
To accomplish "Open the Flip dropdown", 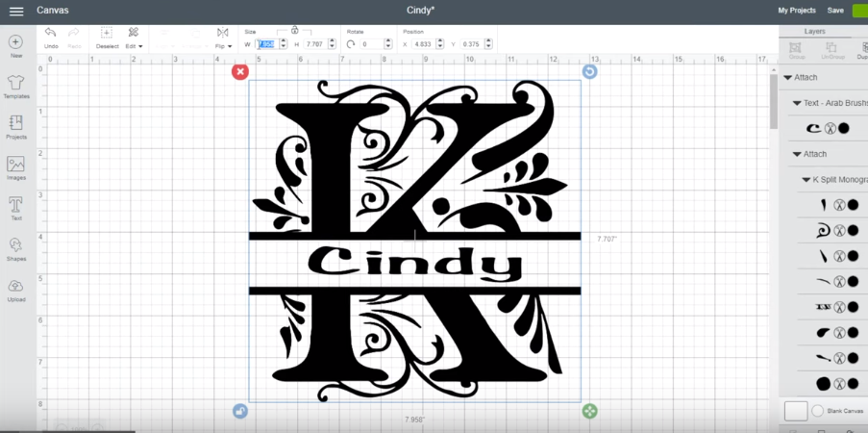I will pyautogui.click(x=223, y=38).
